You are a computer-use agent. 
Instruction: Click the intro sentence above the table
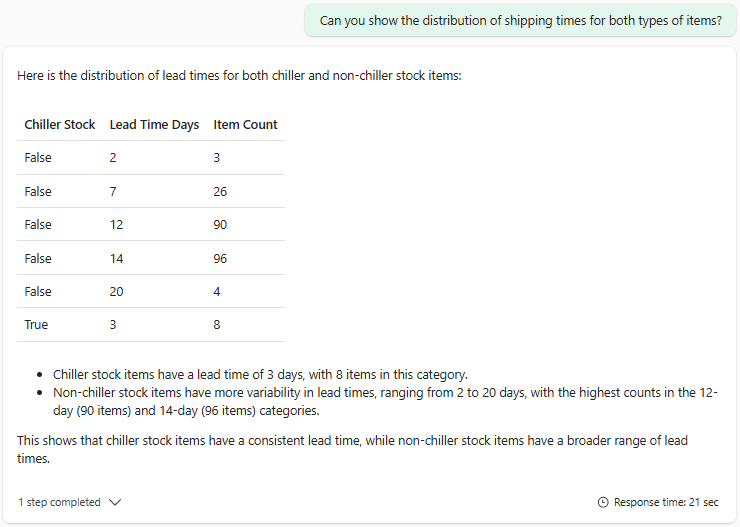pos(239,76)
